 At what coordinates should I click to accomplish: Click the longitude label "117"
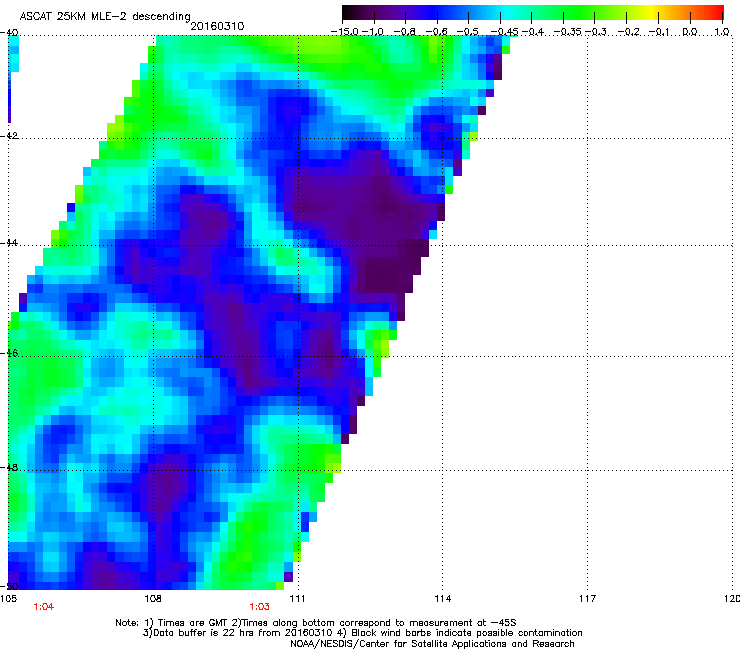[x=587, y=599]
